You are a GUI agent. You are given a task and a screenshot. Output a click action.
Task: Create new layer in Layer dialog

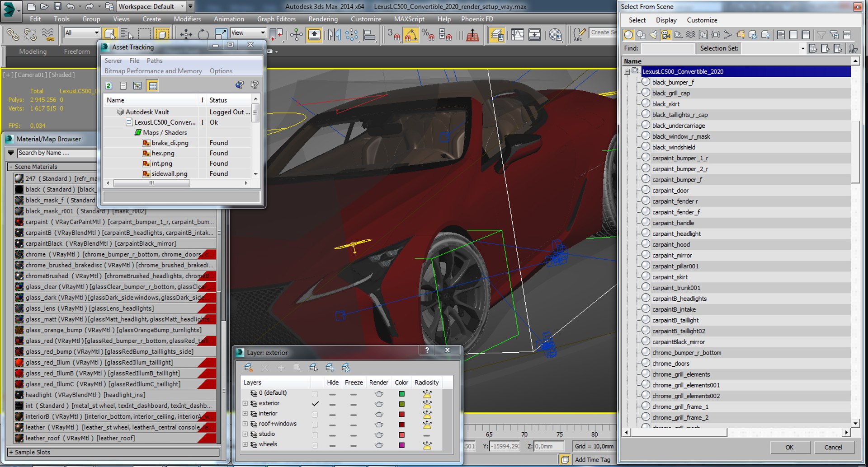248,368
